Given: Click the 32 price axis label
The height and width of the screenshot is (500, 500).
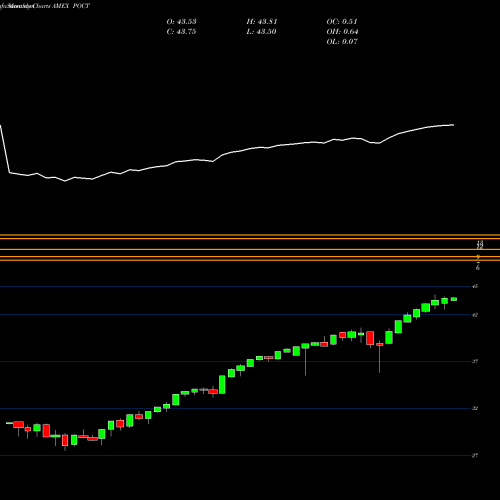Looking at the screenshot, I should click(x=475, y=408).
